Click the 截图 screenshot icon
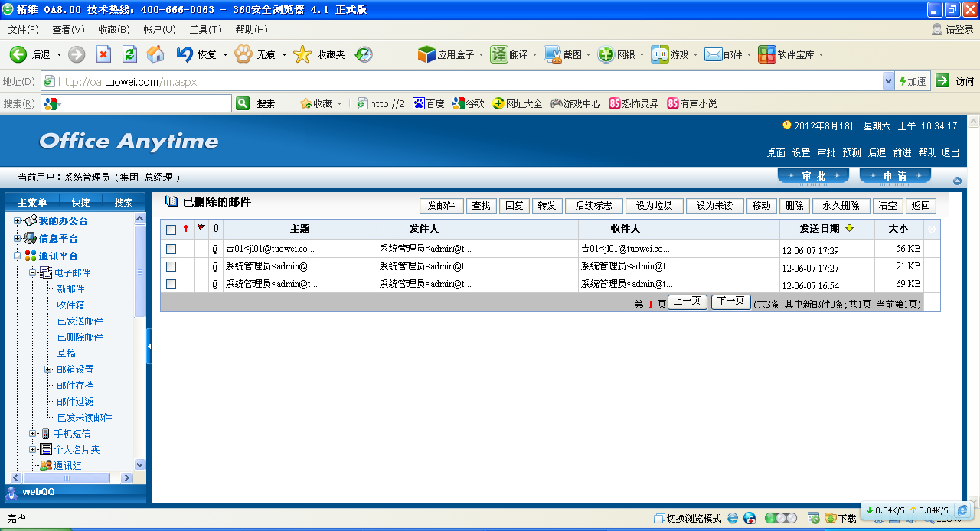This screenshot has height=531, width=980. click(552, 54)
